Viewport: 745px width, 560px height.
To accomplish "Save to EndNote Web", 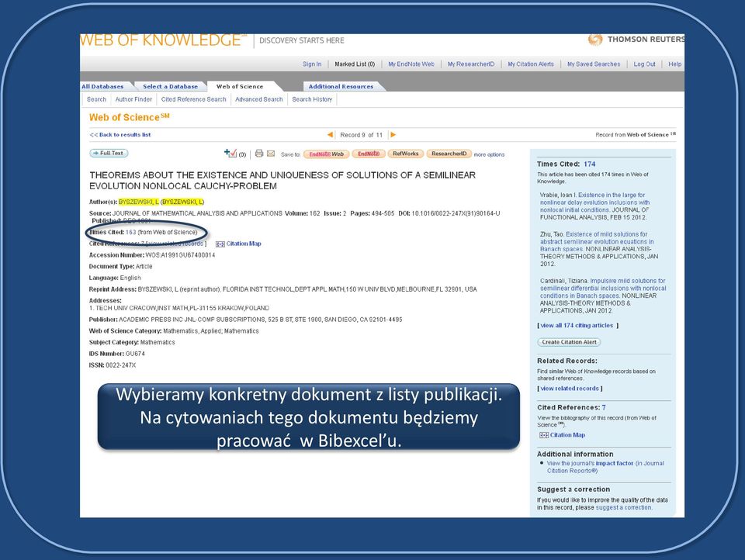I will tap(327, 154).
